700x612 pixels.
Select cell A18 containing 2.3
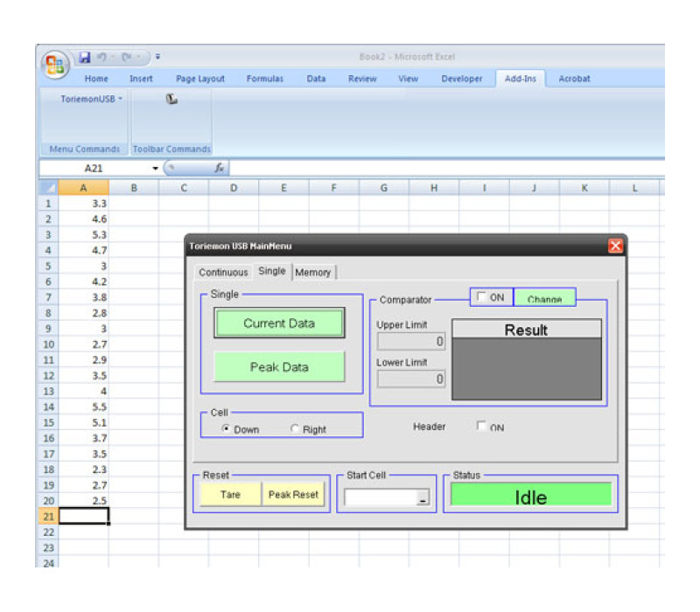tap(83, 469)
